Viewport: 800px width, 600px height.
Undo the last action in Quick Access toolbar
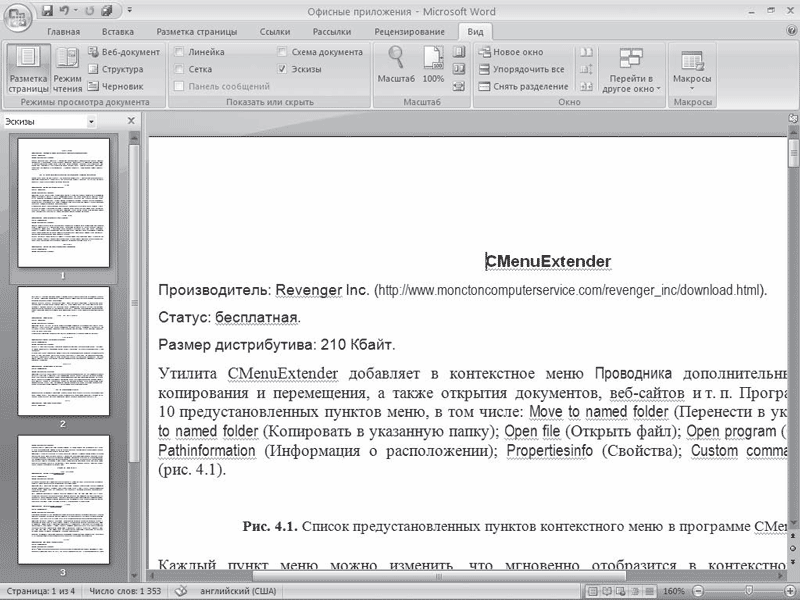(64, 10)
